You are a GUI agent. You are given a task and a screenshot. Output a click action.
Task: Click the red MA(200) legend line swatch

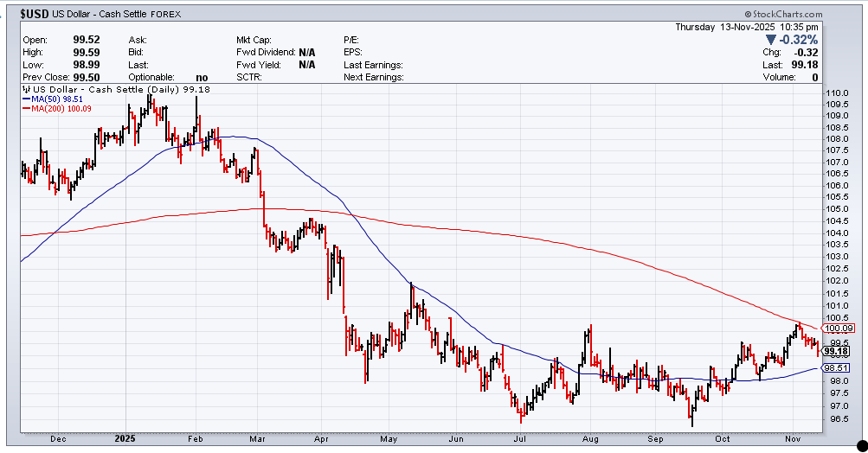click(x=26, y=108)
